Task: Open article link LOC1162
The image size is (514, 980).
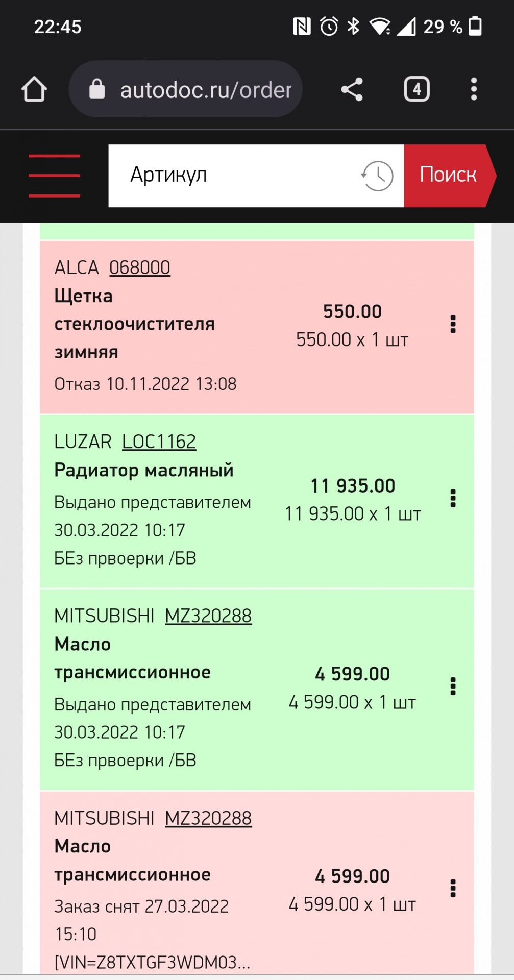Action: [x=159, y=442]
